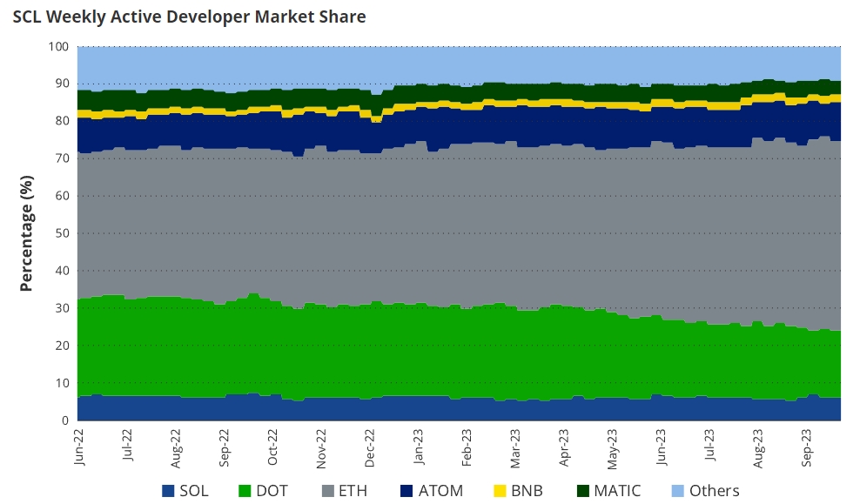Viewport: 860px width, 504px height.
Task: Click the 20 y-axis tick label
Action: pyautogui.click(x=62, y=346)
